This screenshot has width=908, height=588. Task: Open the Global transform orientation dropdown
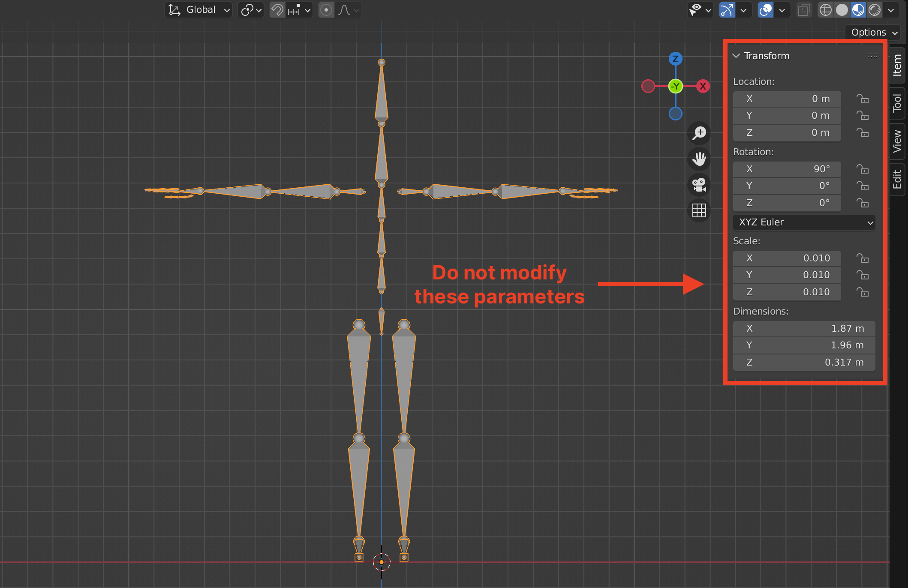198,10
